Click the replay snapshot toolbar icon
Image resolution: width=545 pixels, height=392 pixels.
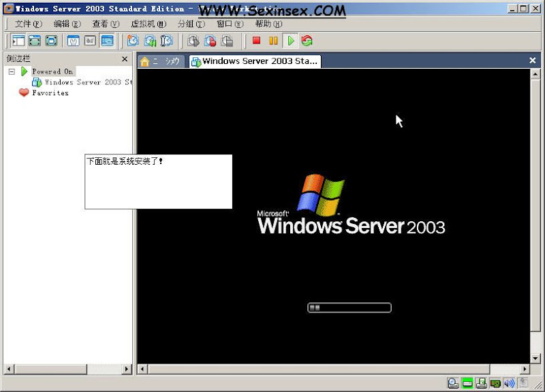193,41
